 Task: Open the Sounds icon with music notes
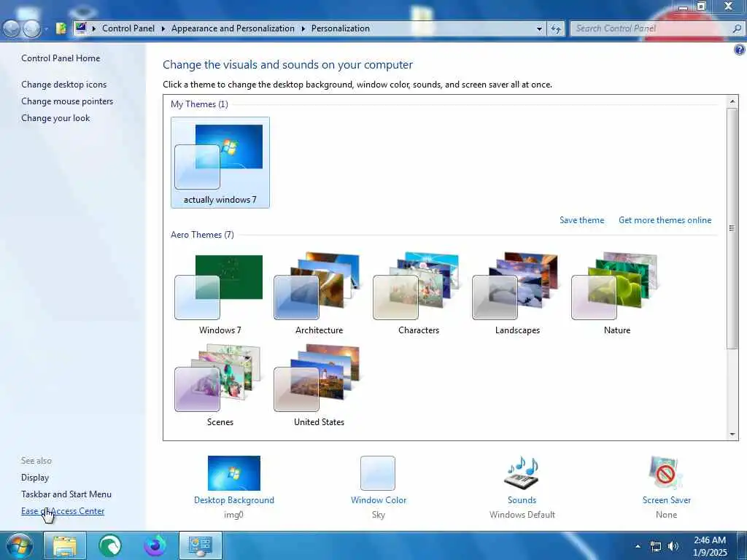522,472
